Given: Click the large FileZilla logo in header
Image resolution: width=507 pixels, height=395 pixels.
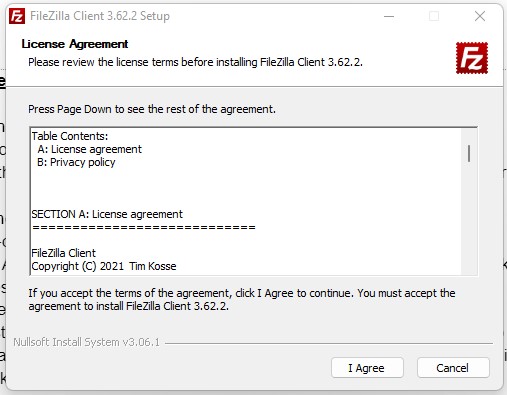Looking at the screenshot, I should pyautogui.click(x=472, y=58).
